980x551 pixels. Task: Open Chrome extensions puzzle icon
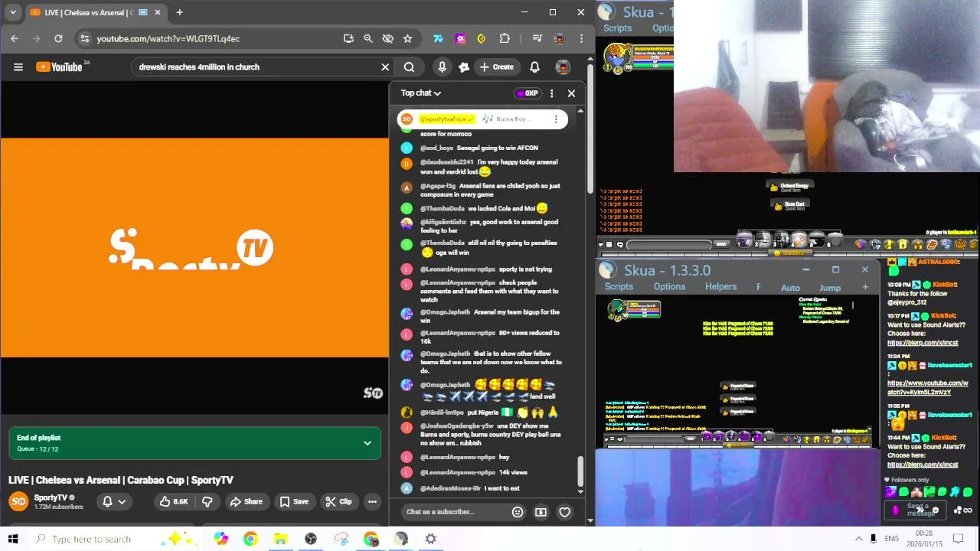tap(505, 38)
